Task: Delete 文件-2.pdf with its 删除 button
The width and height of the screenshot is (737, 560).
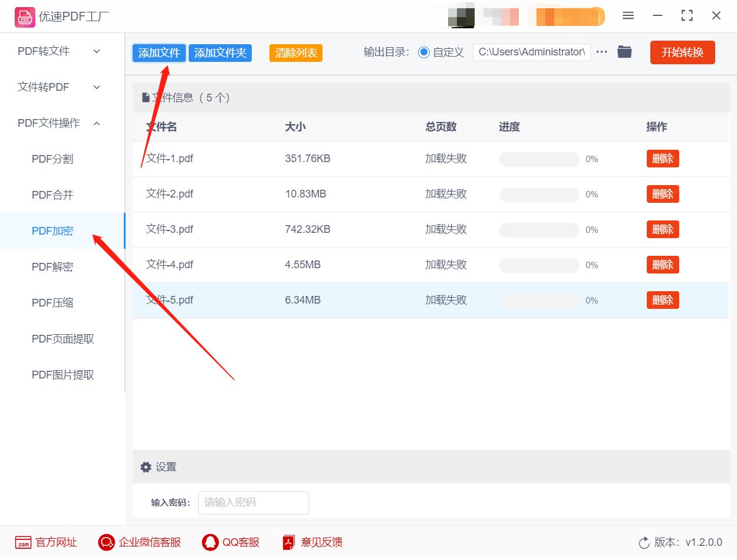Action: [662, 193]
